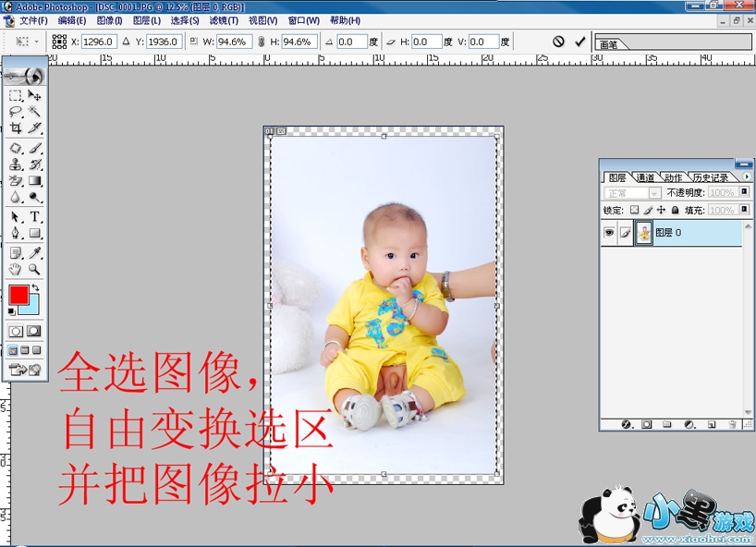Open adjustment layer menu at panel bottom
This screenshot has height=547, width=756.
[x=689, y=425]
